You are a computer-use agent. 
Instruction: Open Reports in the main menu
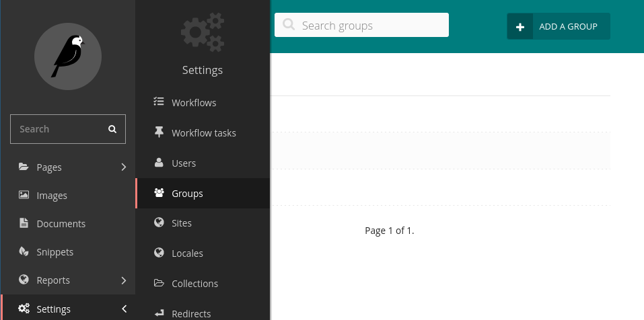click(x=68, y=280)
